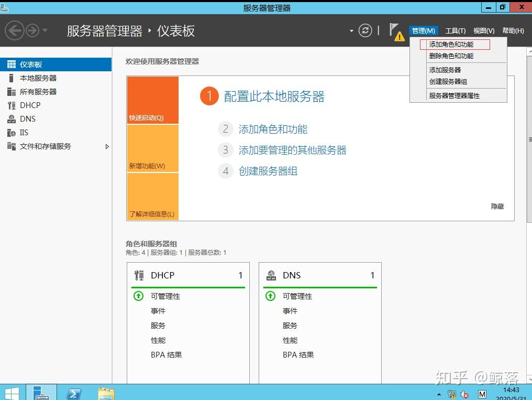Open the DHCP page from the sidebar

29,105
